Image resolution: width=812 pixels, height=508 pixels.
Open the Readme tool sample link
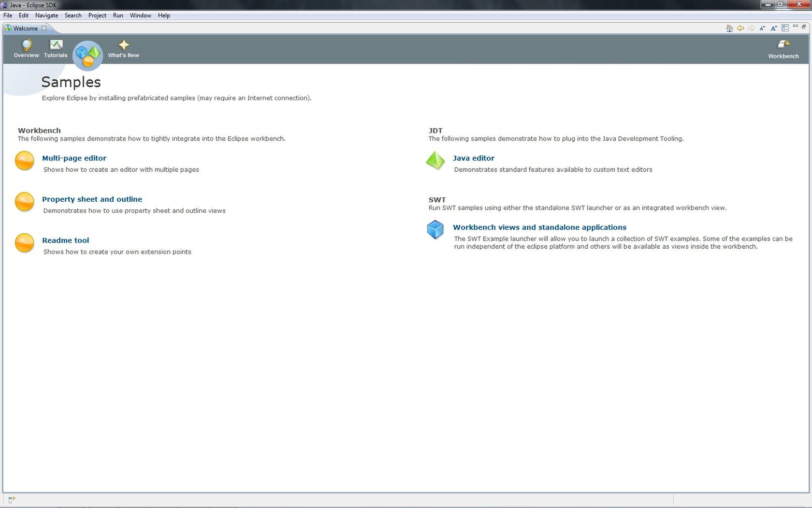[x=66, y=240]
